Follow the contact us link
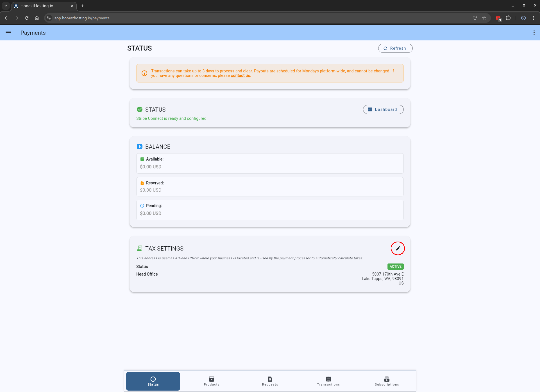Screen dimensions: 540x392 pyautogui.click(x=240, y=75)
